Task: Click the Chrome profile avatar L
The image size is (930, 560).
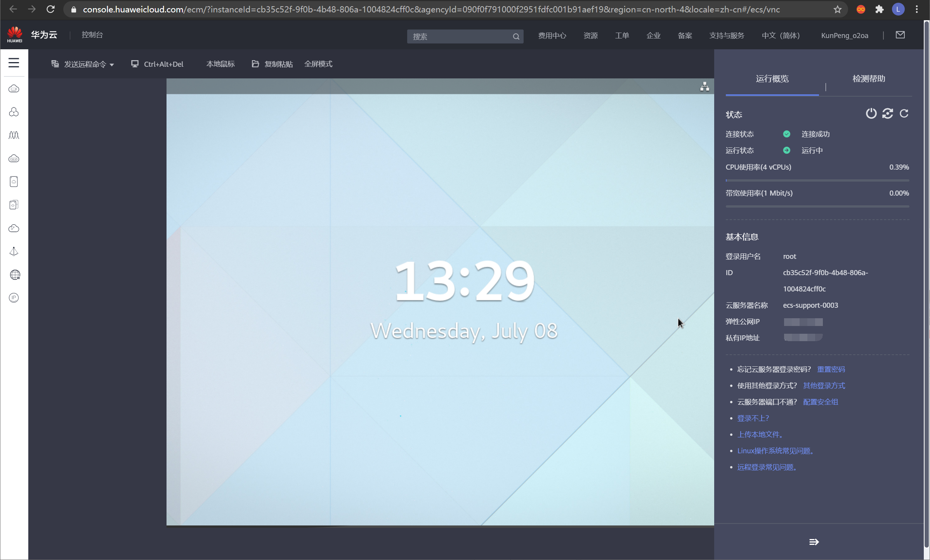Action: [x=898, y=9]
